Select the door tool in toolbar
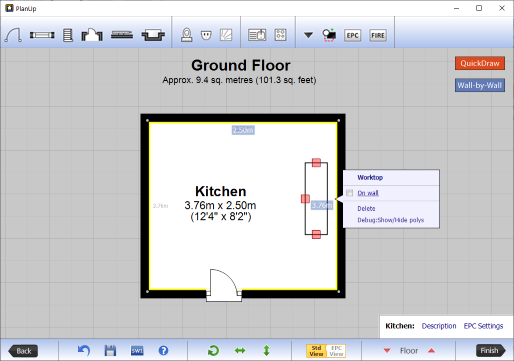Screen dimensions: 514x361 click(x=92, y=35)
